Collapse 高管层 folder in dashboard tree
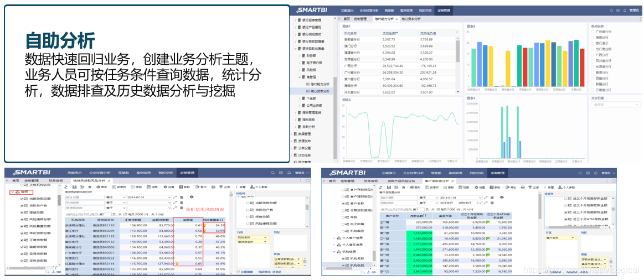The width and height of the screenshot is (644, 280). coord(300,77)
